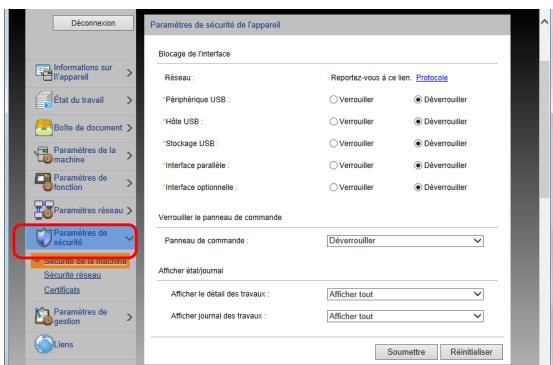Select Déverrouiller for Hôte USB
553x365 pixels.
[x=418, y=122]
